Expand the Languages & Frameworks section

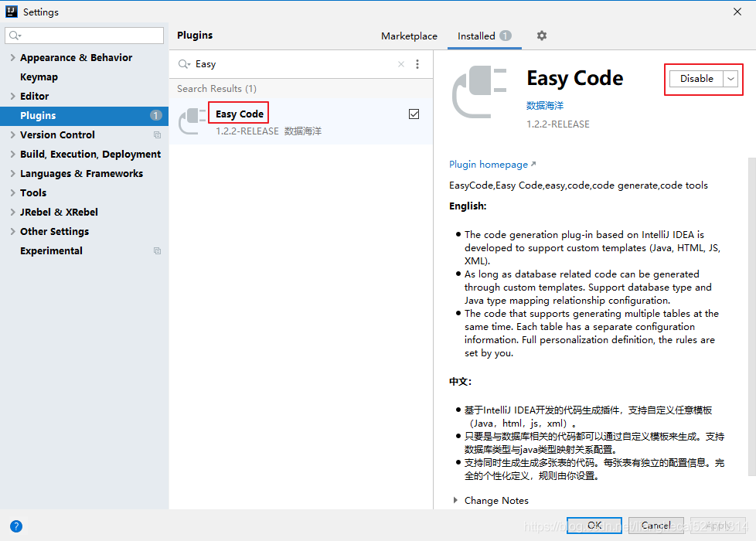[x=12, y=173]
